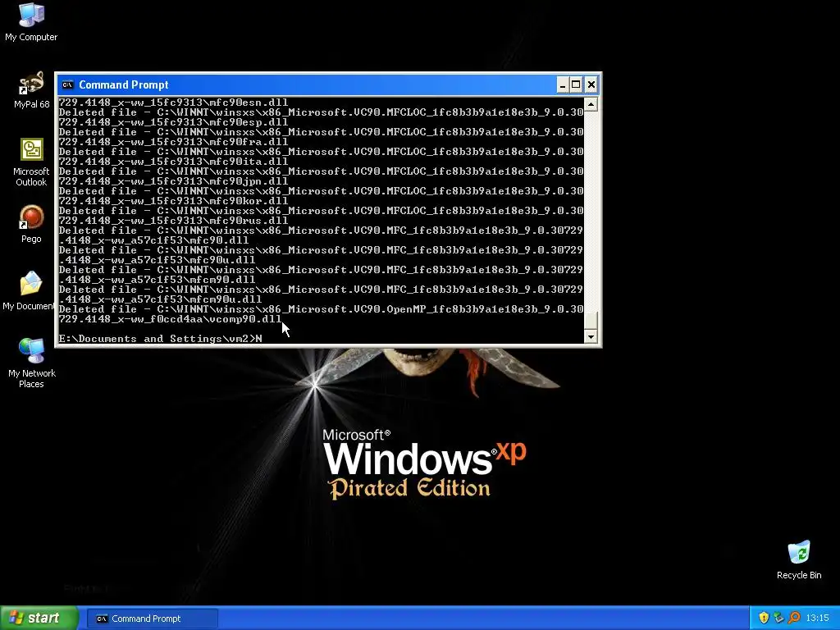The height and width of the screenshot is (630, 840).
Task: Click the line ending in 'mfc90esp.dll'
Action: pyautogui.click(x=173, y=122)
